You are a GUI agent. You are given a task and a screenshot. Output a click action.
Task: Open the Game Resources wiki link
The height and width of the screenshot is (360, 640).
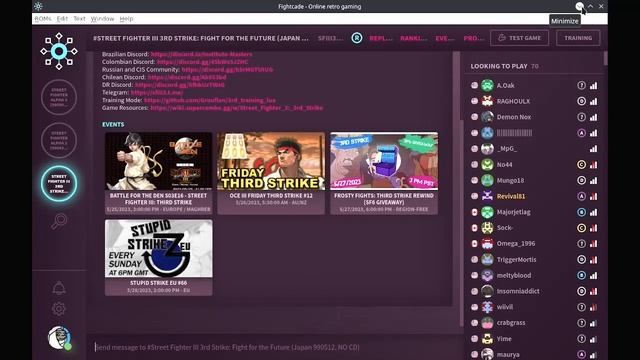point(237,108)
